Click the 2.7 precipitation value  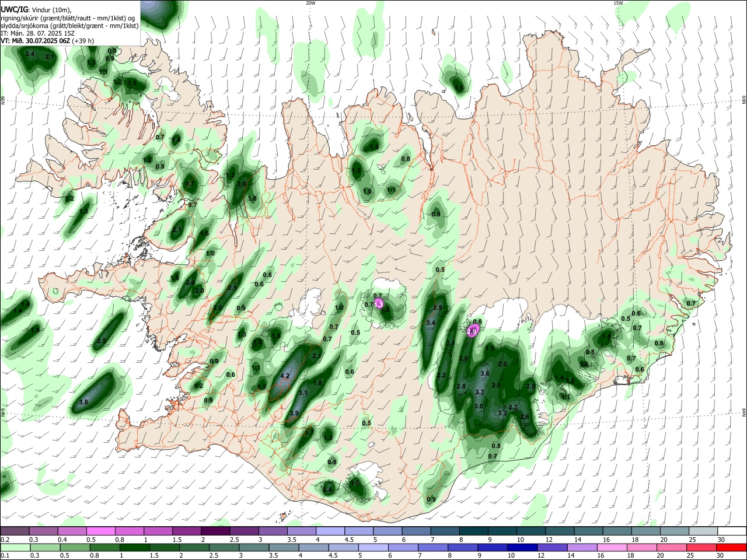point(513,407)
